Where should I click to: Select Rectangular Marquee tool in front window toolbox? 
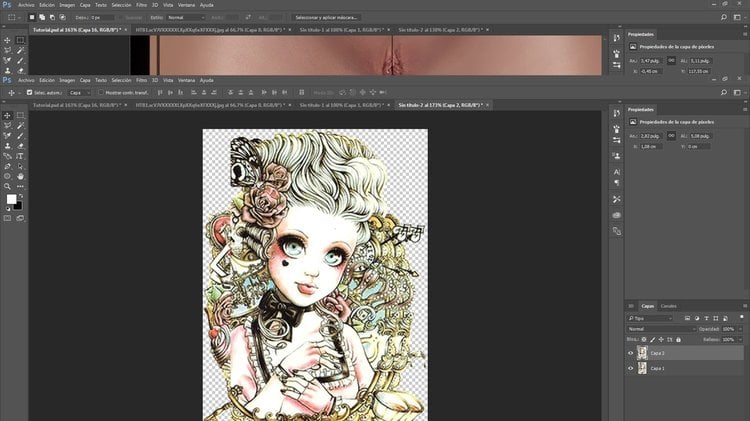[x=20, y=115]
